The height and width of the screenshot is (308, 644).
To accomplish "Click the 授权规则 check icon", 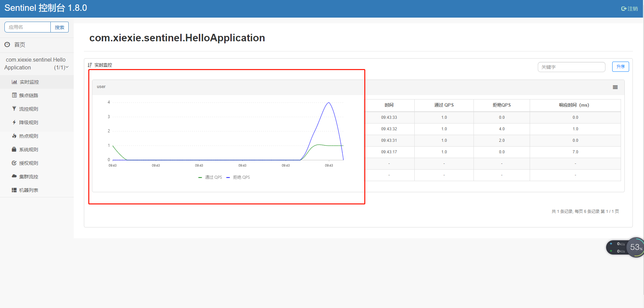I will (14, 163).
